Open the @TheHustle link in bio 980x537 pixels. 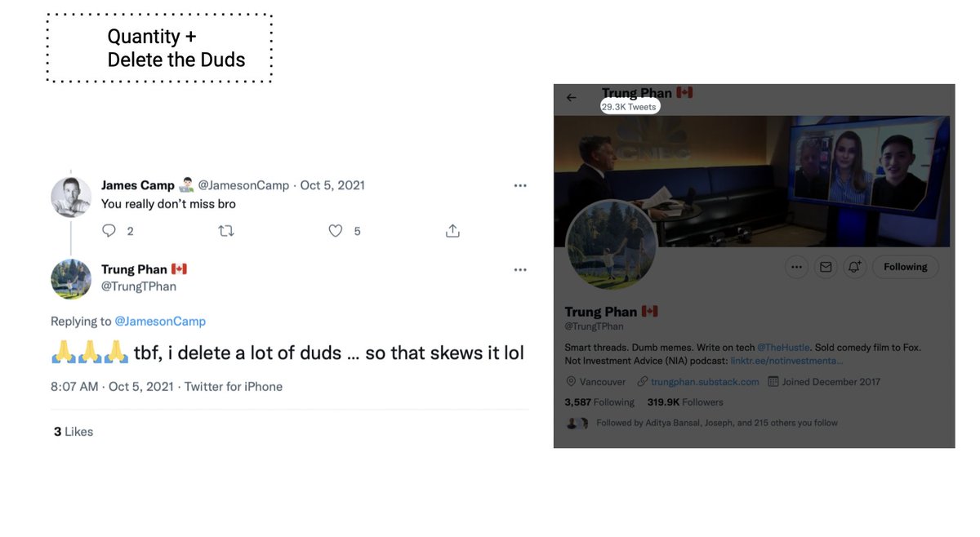pyautogui.click(x=784, y=348)
